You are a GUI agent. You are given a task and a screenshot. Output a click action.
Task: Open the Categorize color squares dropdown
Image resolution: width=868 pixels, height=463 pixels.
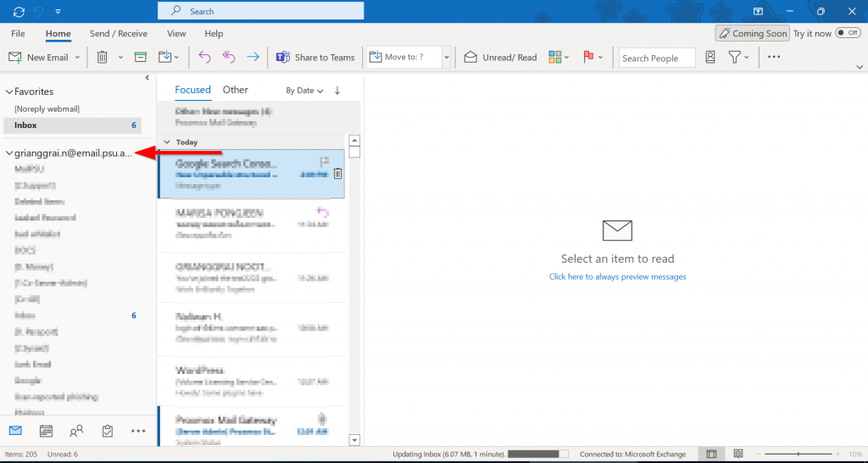click(x=559, y=57)
